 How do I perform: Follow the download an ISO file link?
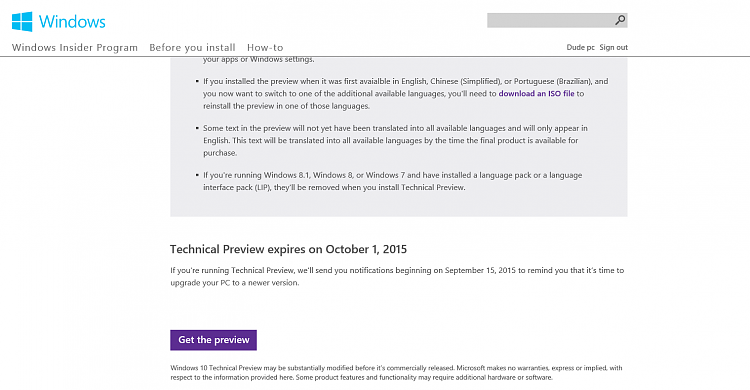point(536,93)
